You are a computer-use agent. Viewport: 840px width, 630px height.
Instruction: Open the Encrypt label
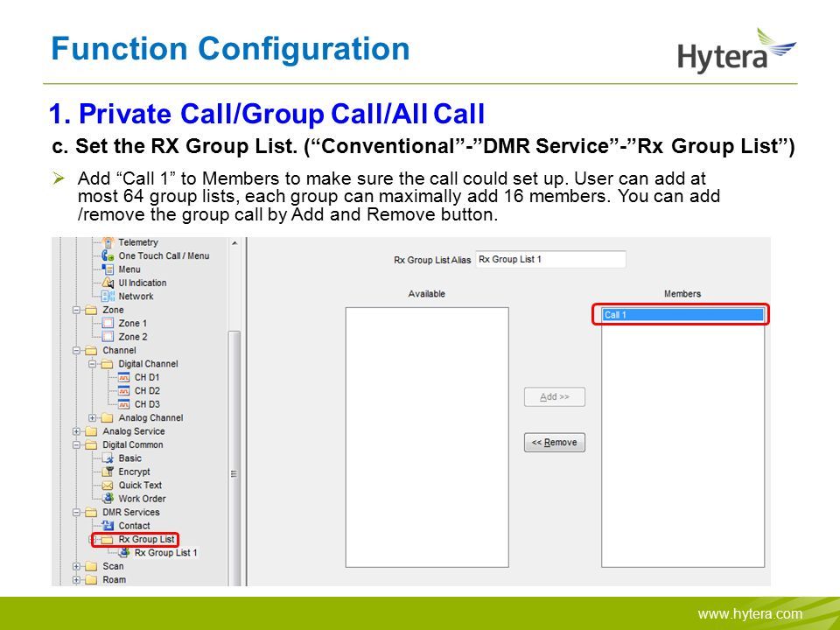click(135, 472)
